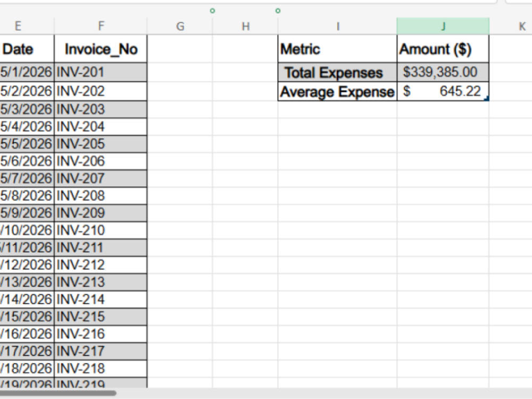Screen dimensions: 532x399
Task: Select column G header
Action: point(180,26)
